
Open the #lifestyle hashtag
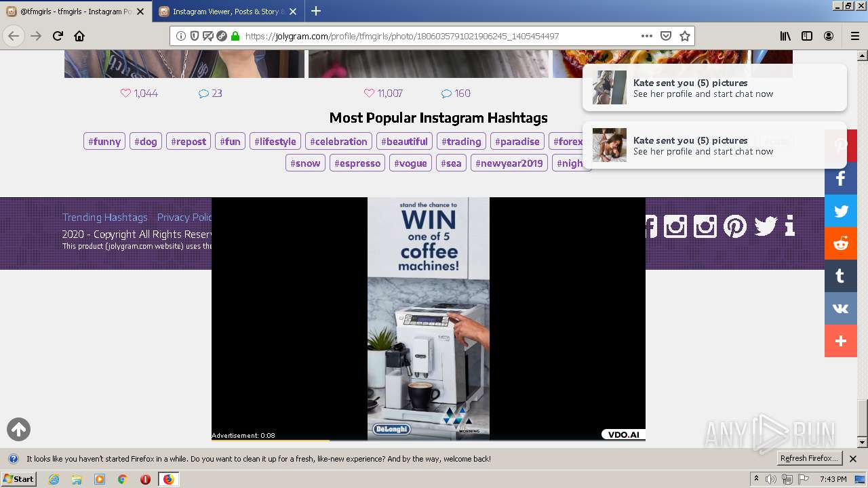coord(275,141)
